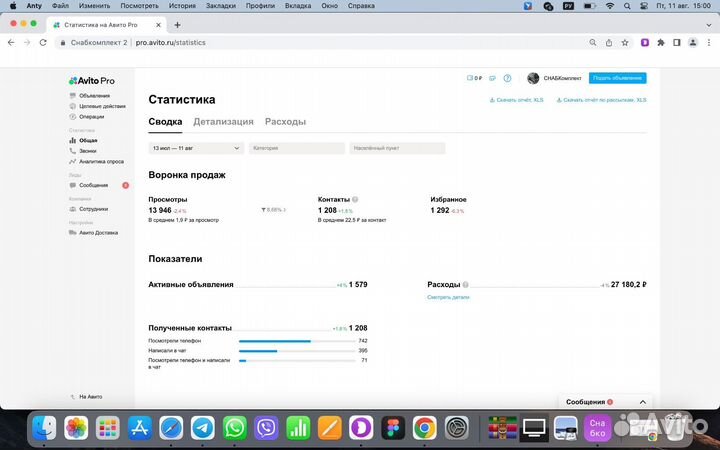Click the Смотреть детали link
Screen dimensions: 720x450
(x=447, y=297)
